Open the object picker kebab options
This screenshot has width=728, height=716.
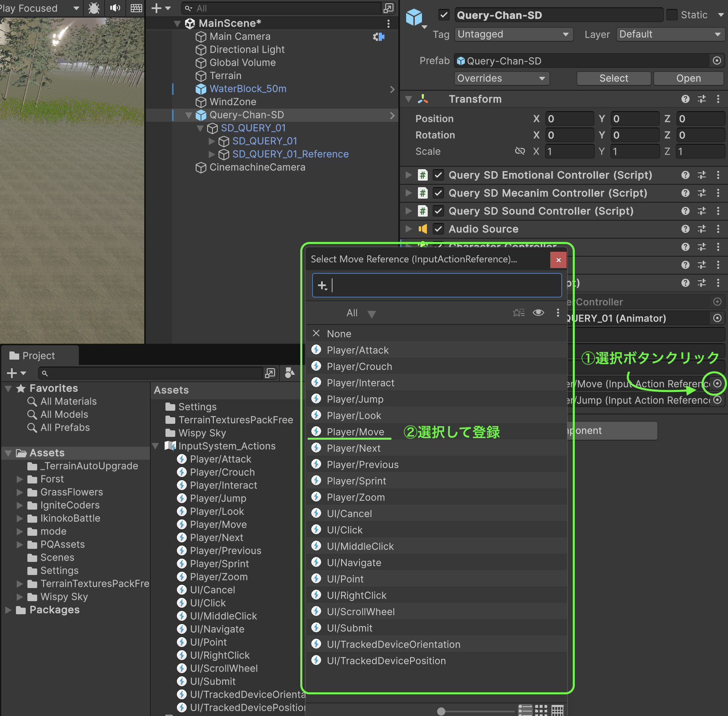pos(558,313)
